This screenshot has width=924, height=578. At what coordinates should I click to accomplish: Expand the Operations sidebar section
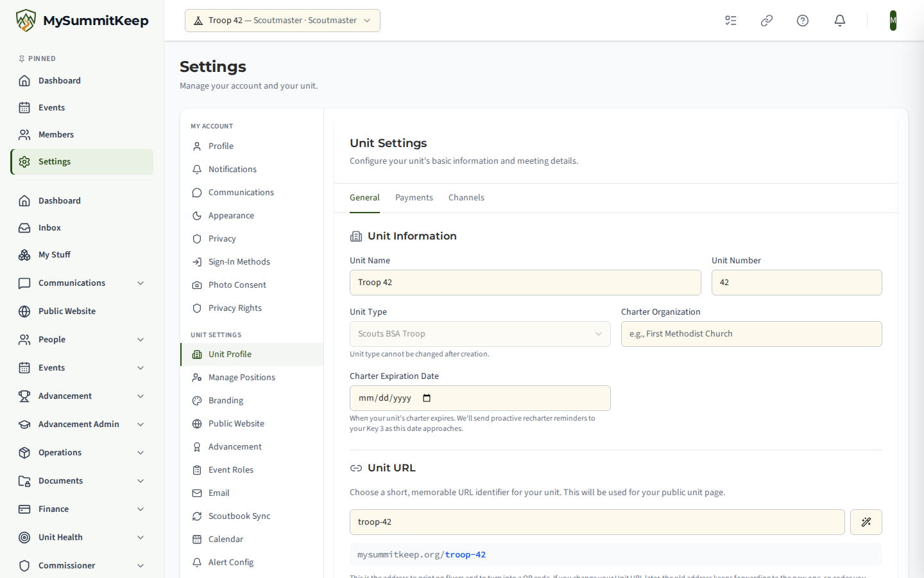coord(82,453)
